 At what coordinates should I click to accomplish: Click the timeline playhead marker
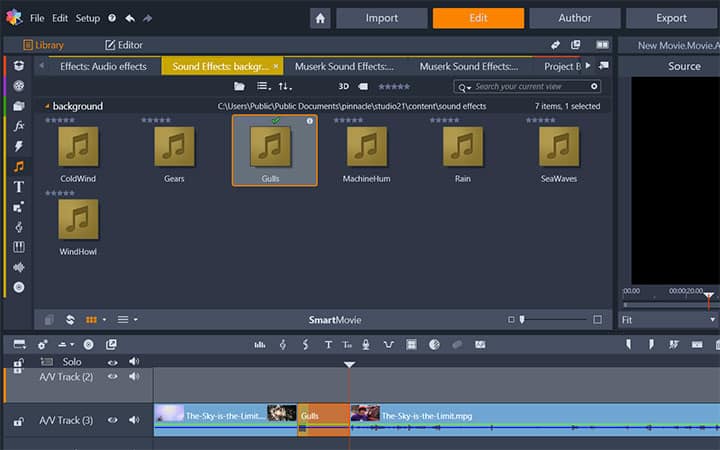349,365
